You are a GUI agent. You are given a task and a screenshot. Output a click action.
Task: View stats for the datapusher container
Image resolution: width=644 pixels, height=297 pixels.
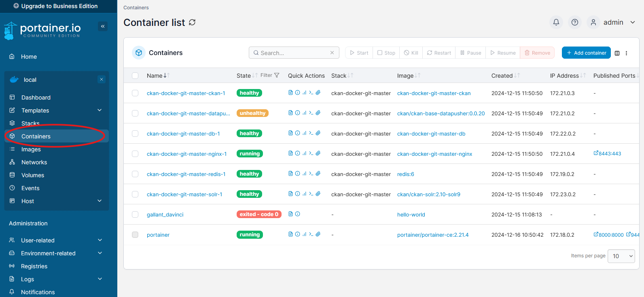(x=304, y=113)
